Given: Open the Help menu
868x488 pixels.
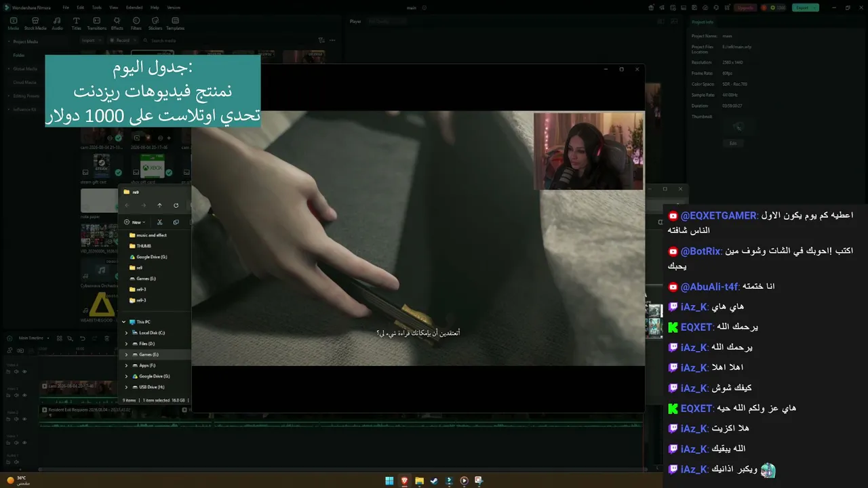Looking at the screenshot, I should (x=155, y=7).
